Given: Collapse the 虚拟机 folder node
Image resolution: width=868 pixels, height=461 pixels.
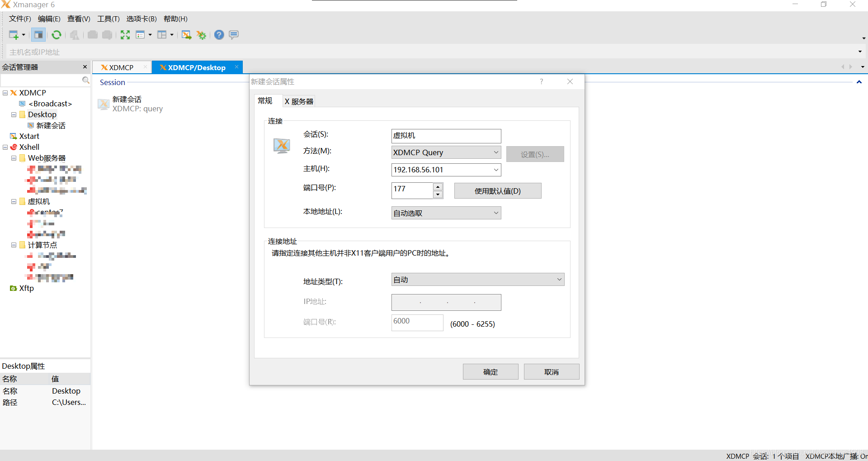Looking at the screenshot, I should click(x=14, y=201).
